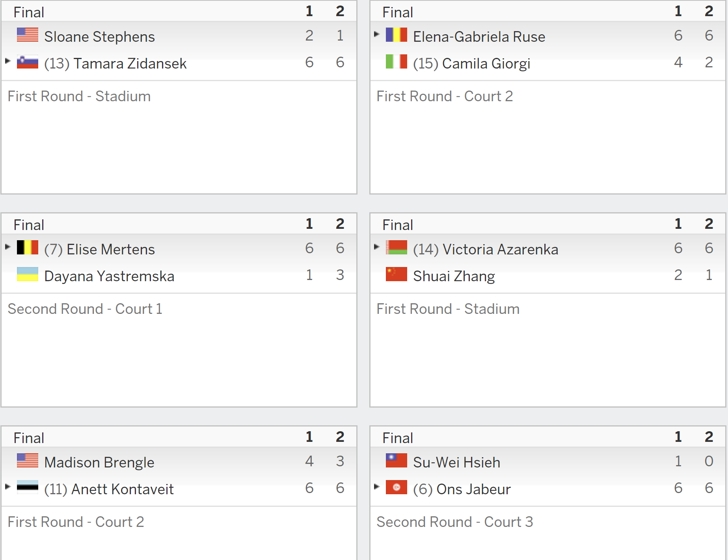Click the USA flag beside Sloane Stephens
This screenshot has height=560, width=728.
pyautogui.click(x=28, y=35)
